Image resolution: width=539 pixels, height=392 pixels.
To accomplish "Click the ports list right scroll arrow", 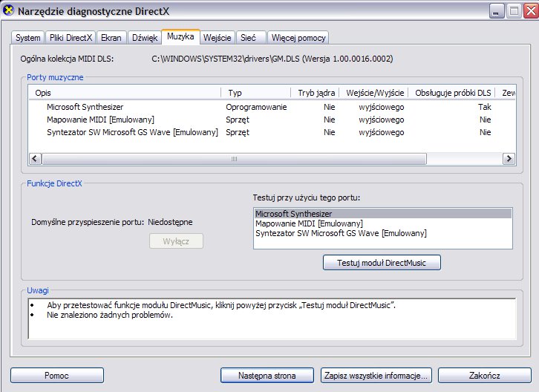I will [x=509, y=159].
